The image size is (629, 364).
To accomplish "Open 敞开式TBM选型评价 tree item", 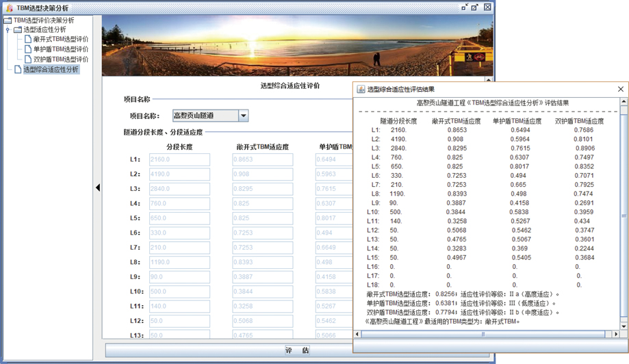I will [61, 39].
